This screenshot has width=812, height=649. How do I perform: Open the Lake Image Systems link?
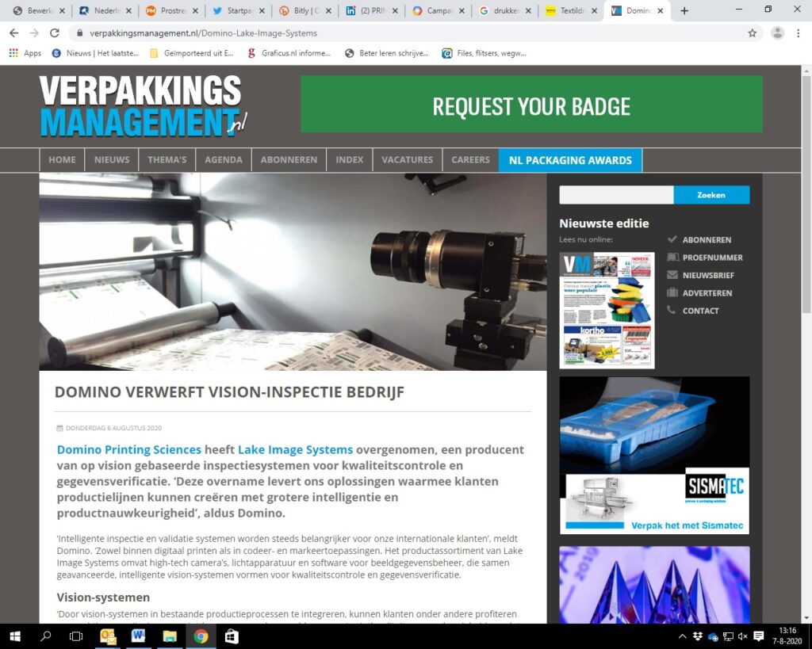tap(295, 449)
